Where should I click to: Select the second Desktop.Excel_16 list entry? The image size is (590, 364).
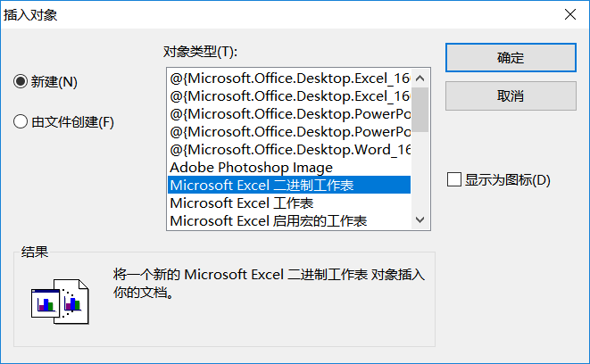coord(289,95)
